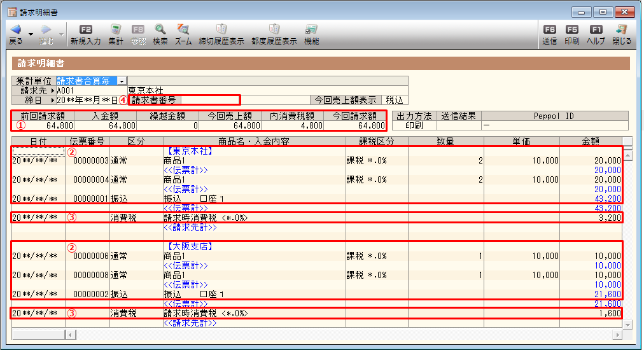Click the horizontal scrollbar right arrow
644x350 pixels.
tap(617, 335)
